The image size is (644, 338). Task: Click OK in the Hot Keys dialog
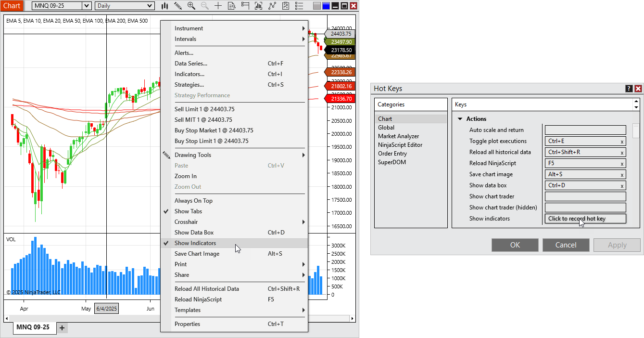click(x=515, y=245)
